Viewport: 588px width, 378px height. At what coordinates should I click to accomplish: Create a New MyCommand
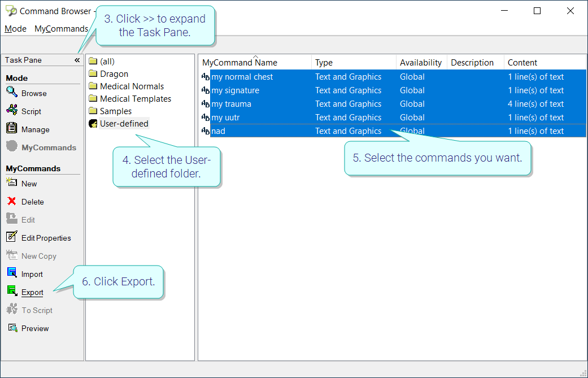[29, 184]
